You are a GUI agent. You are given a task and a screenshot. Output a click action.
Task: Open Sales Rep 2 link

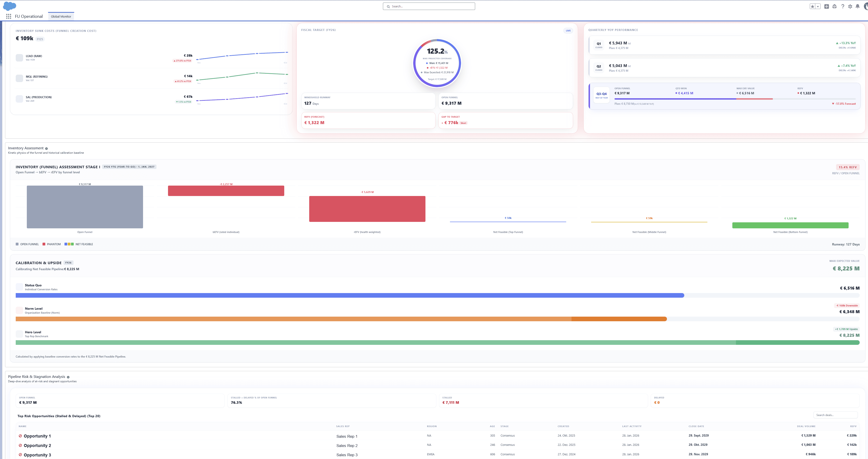click(x=347, y=446)
